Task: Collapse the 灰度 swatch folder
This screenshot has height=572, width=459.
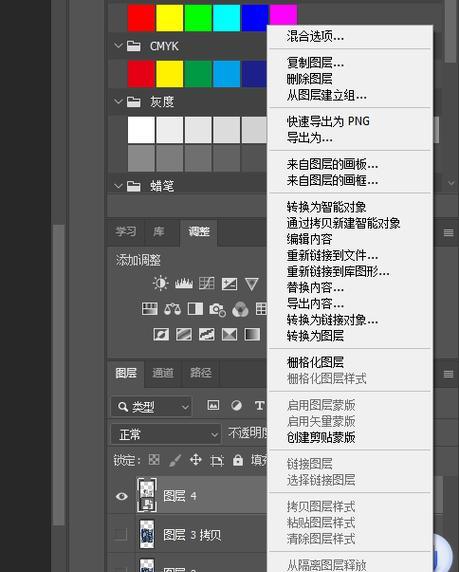Action: pyautogui.click(x=118, y=101)
